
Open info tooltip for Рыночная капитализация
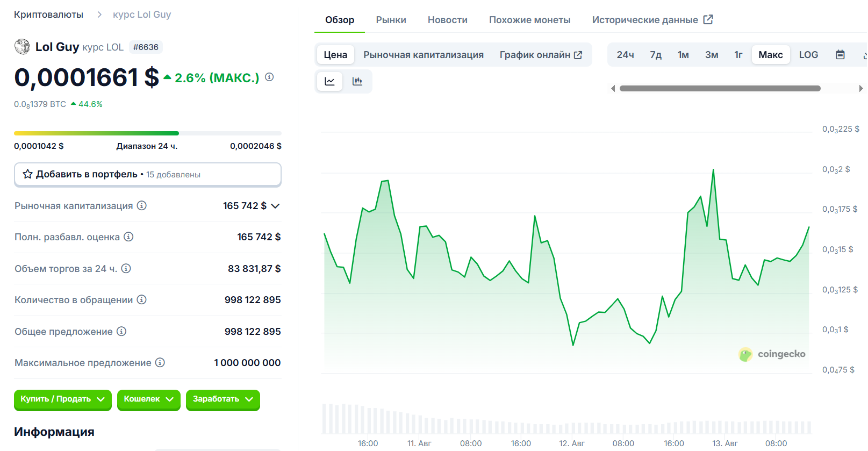click(x=142, y=205)
